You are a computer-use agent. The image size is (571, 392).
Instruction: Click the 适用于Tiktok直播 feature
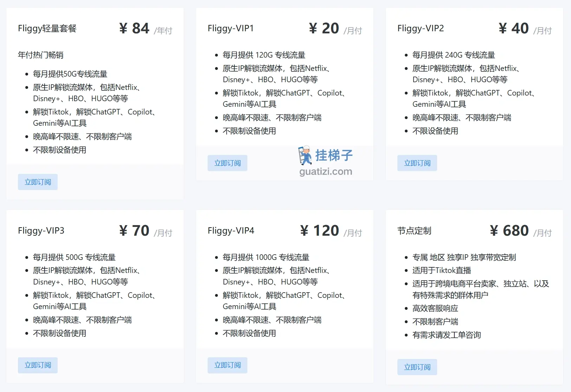[x=442, y=270]
